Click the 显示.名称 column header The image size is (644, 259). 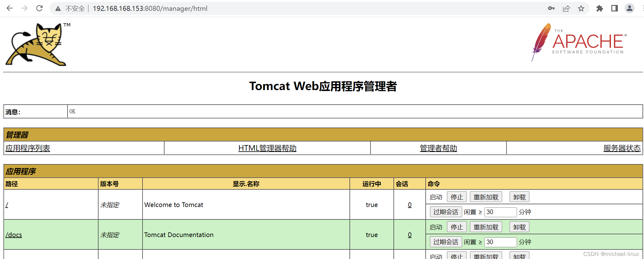[246, 184]
